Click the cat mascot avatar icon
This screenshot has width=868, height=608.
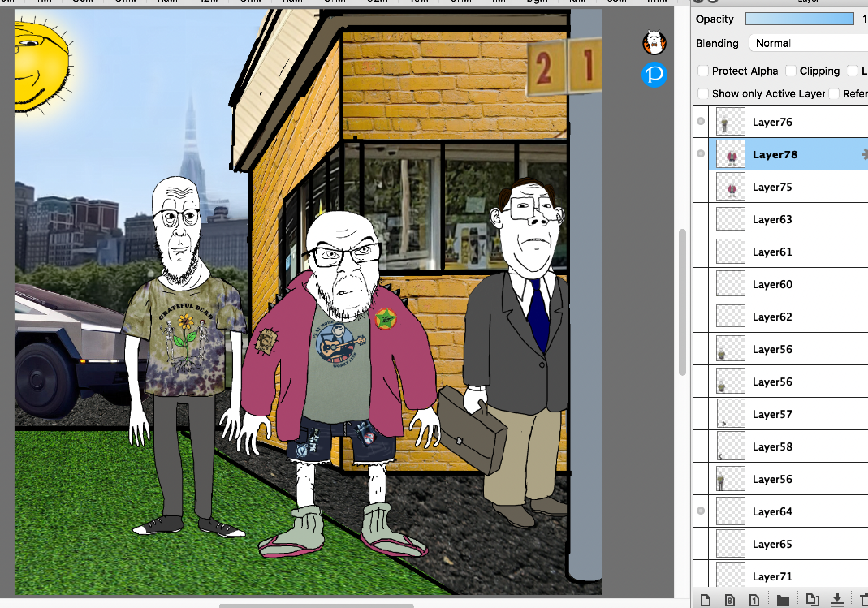pos(654,42)
